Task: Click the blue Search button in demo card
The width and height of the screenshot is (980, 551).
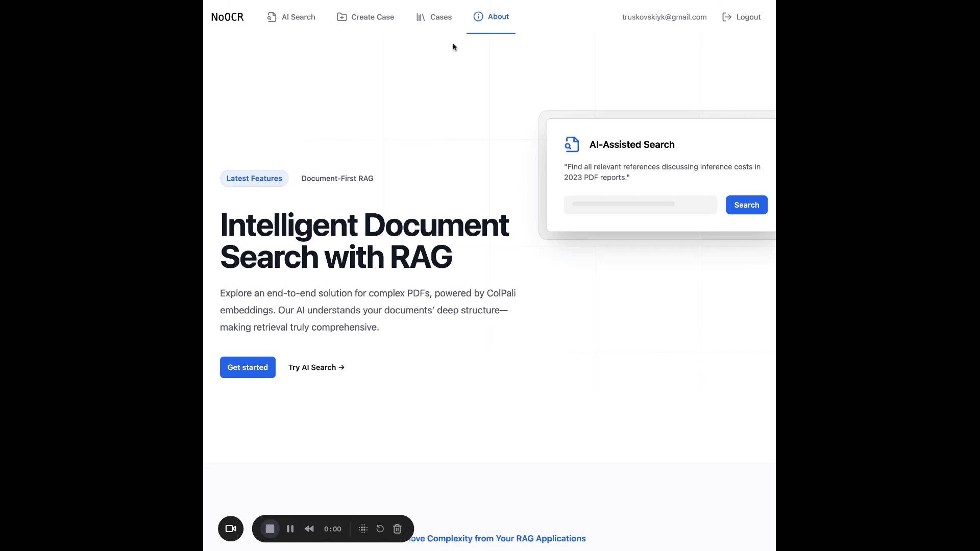Action: click(x=746, y=205)
